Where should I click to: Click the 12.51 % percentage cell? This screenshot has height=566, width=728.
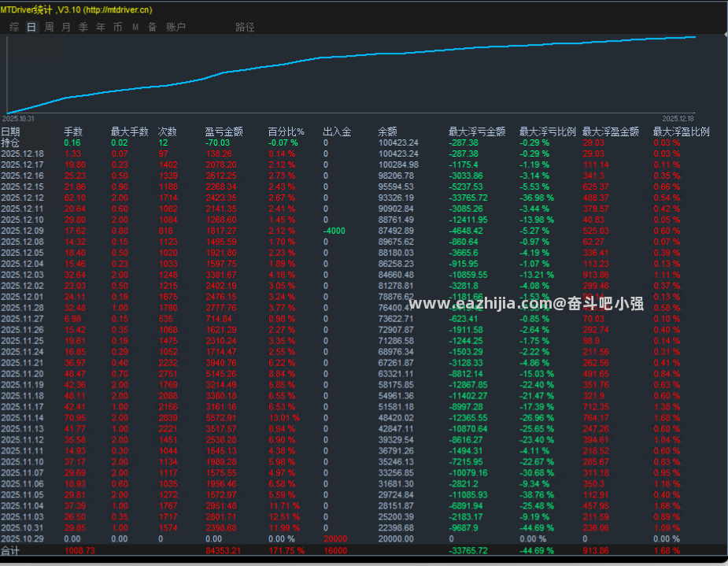tap(284, 516)
